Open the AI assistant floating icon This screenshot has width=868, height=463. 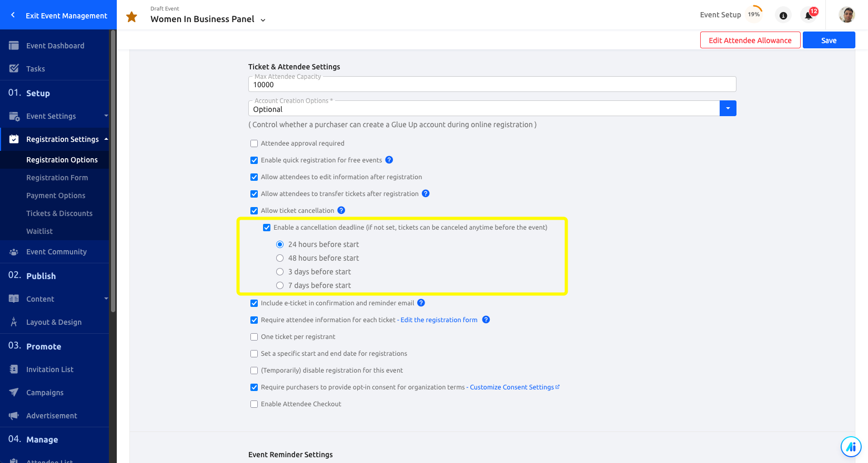[851, 447]
